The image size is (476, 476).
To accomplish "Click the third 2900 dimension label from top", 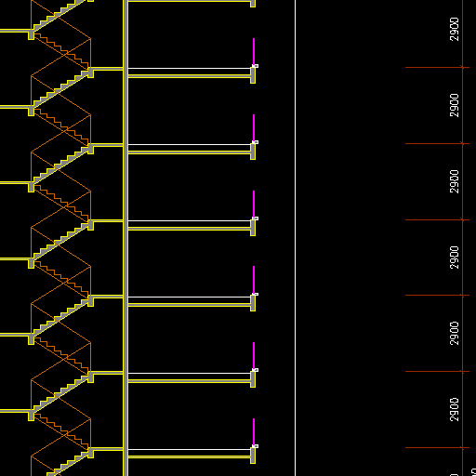I will coord(454,181).
